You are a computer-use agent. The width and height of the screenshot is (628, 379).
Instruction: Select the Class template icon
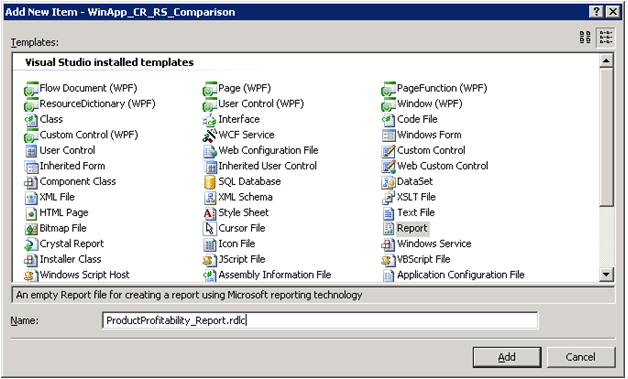(x=31, y=119)
